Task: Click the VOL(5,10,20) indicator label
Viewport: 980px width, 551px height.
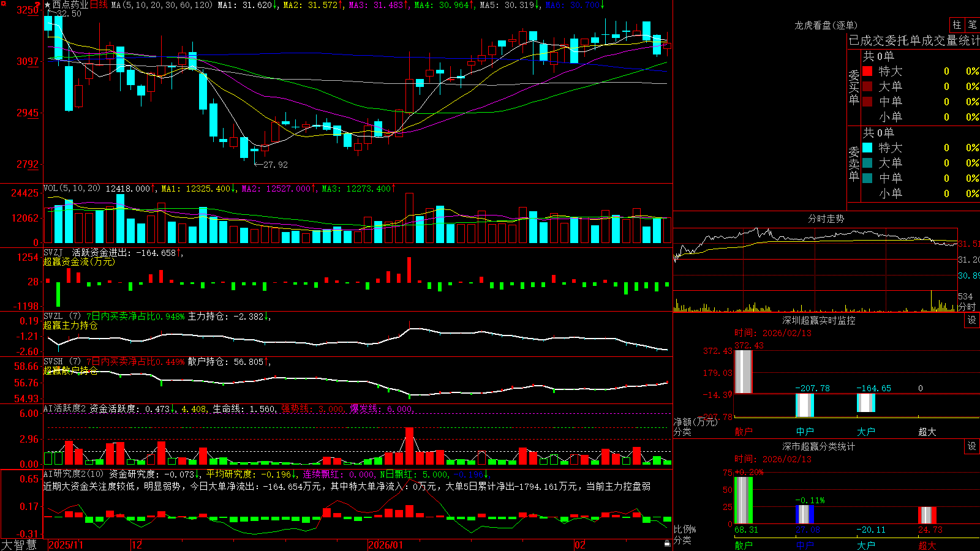Action: (72, 189)
